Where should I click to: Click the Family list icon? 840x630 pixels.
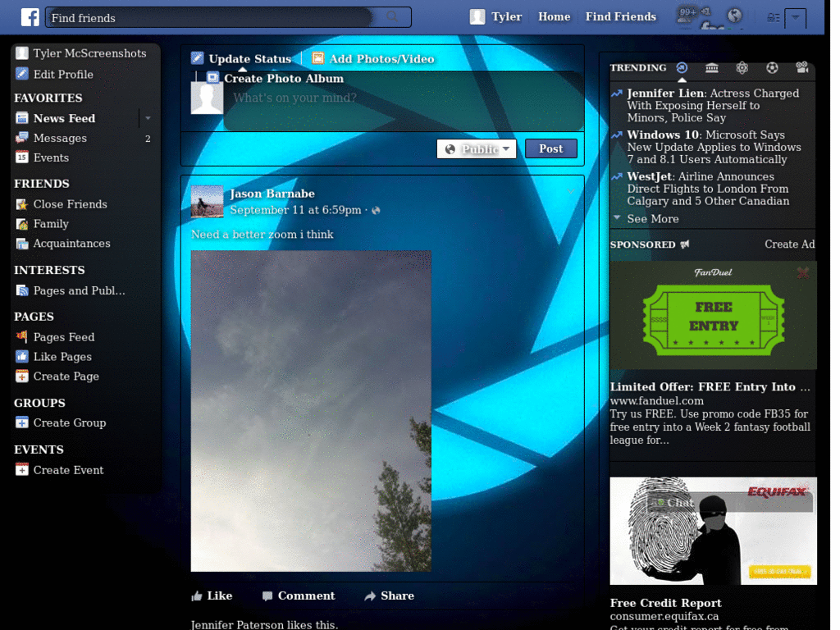(21, 223)
